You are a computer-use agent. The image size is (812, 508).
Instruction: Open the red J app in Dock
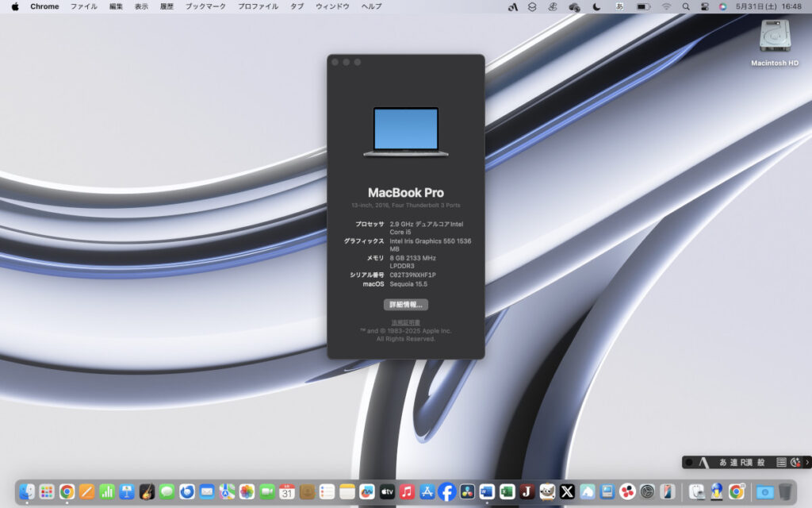527,491
